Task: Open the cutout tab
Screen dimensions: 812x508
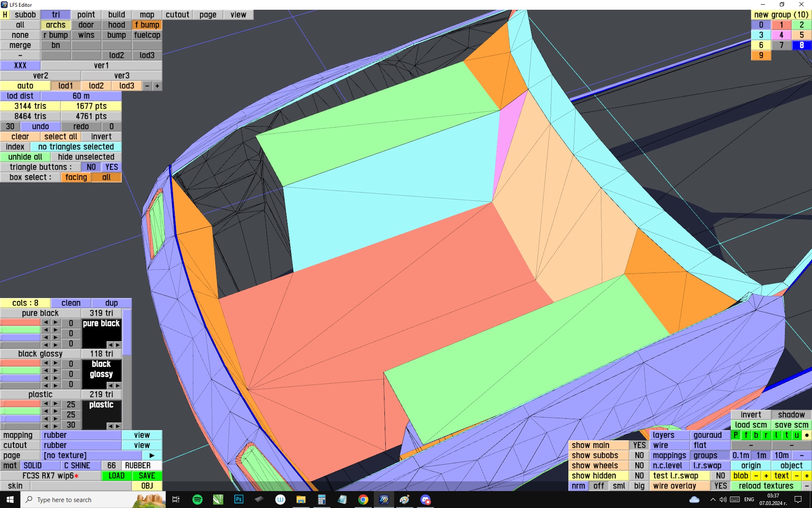Action: click(177, 15)
